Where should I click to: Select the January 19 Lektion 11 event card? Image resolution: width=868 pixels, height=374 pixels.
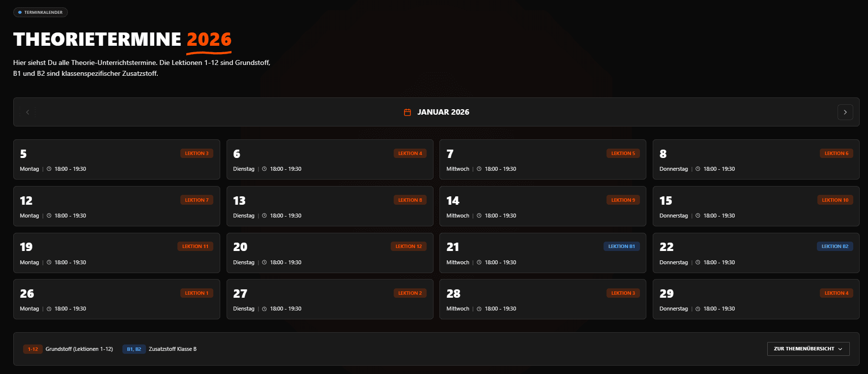pos(116,253)
